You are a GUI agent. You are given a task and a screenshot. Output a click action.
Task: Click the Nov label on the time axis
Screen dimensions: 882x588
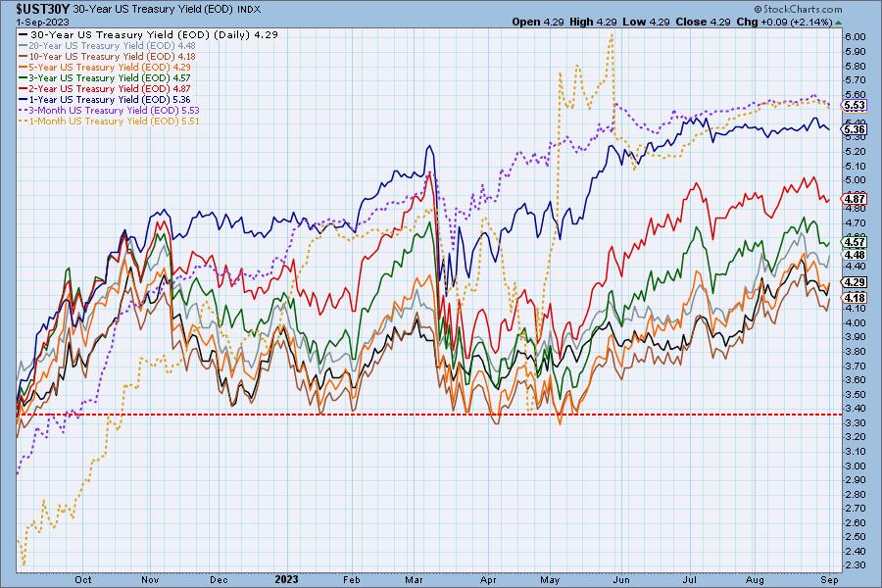pos(150,580)
